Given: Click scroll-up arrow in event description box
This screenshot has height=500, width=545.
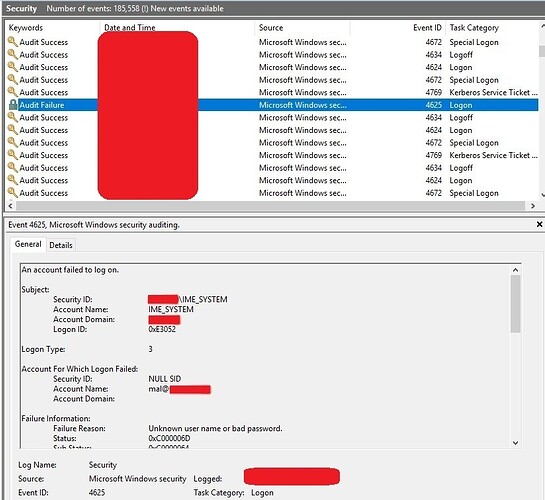Looking at the screenshot, I should click(515, 270).
